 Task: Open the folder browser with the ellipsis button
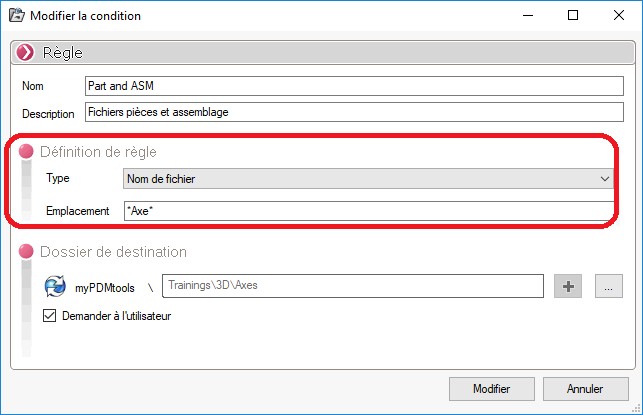click(609, 287)
